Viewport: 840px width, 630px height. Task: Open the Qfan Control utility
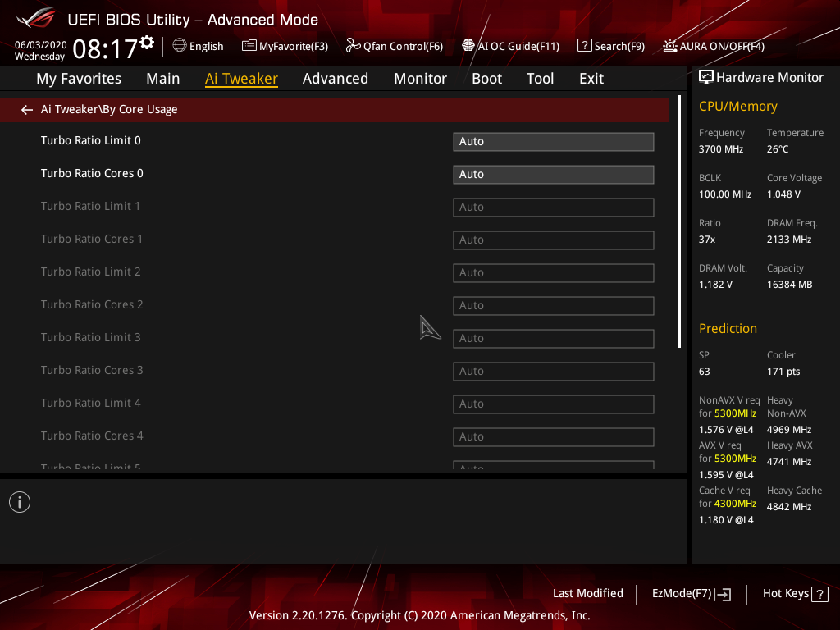[394, 46]
